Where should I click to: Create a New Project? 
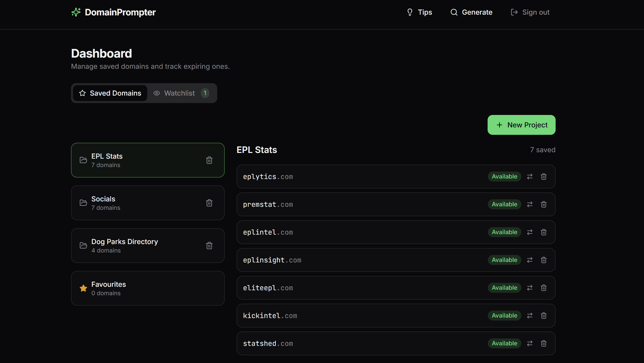click(521, 125)
